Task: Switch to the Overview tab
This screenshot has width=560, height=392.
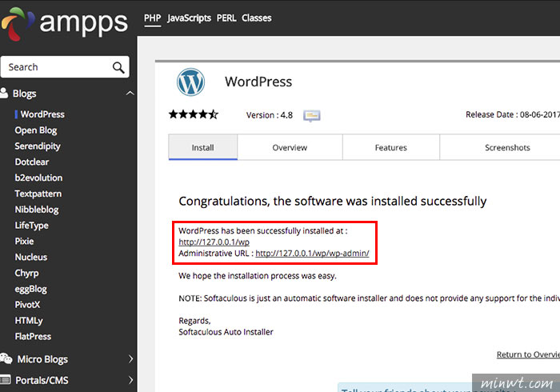Action: pyautogui.click(x=290, y=147)
